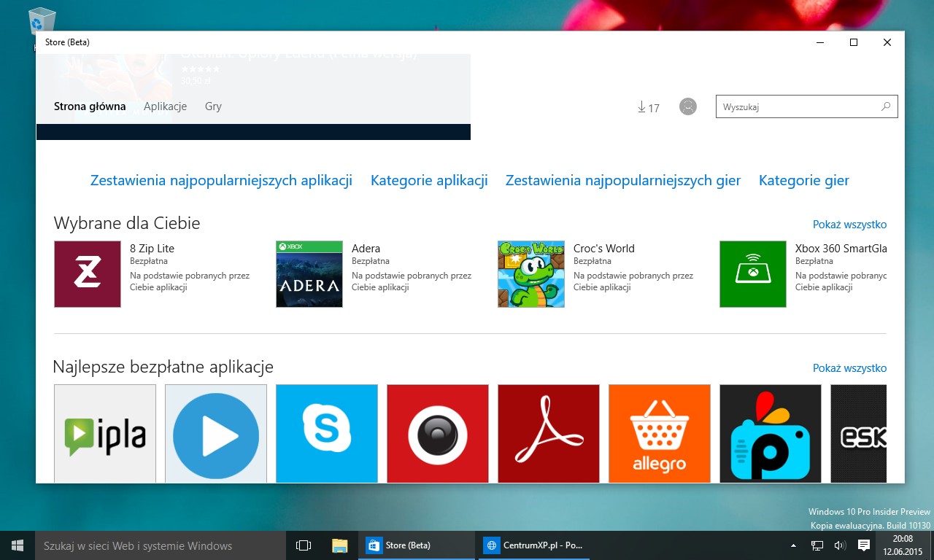Switch to CentrumXP.pl taskbar window

(534, 545)
